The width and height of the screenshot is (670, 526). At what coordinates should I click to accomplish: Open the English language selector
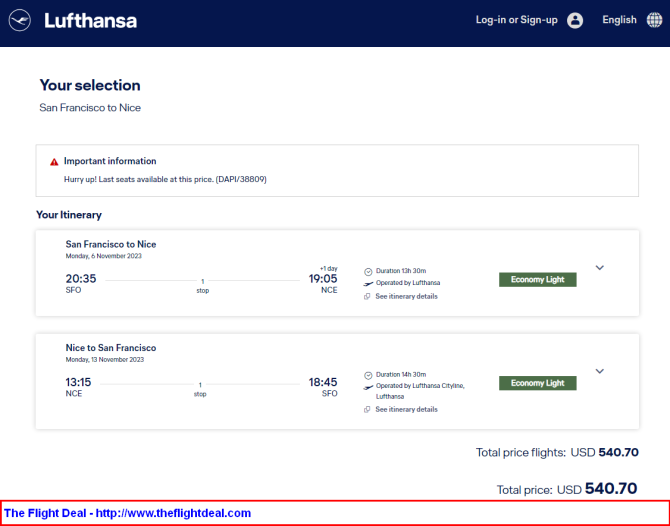[619, 20]
